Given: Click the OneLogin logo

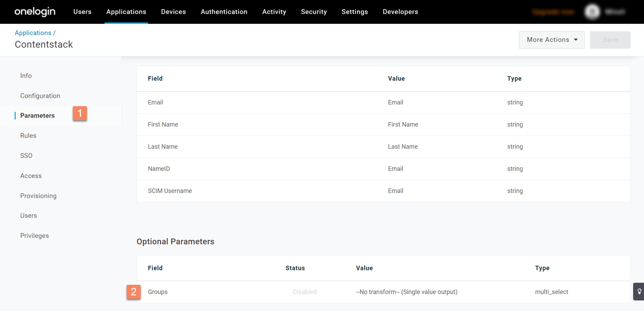Looking at the screenshot, I should coord(35,12).
